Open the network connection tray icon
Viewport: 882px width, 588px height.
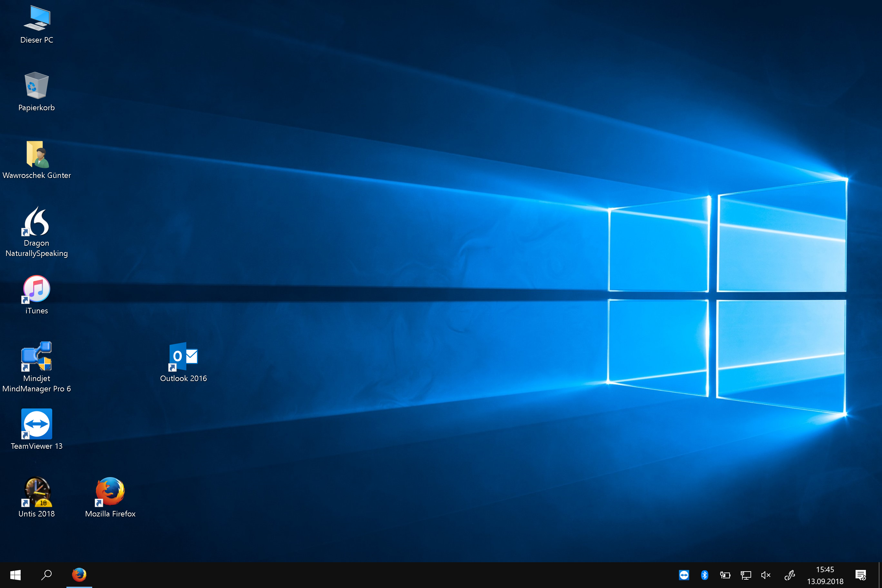tap(746, 575)
